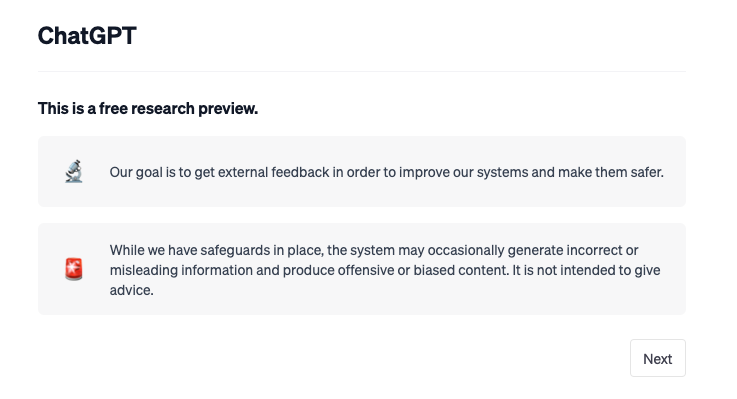737x399 pixels.
Task: Click the words 'research preview' in the heading
Action: [194, 109]
